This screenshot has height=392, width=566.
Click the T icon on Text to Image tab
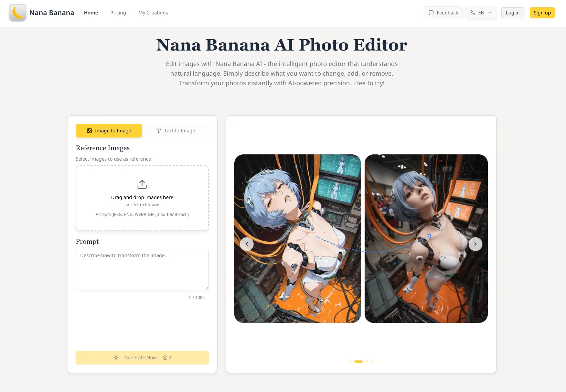click(159, 131)
